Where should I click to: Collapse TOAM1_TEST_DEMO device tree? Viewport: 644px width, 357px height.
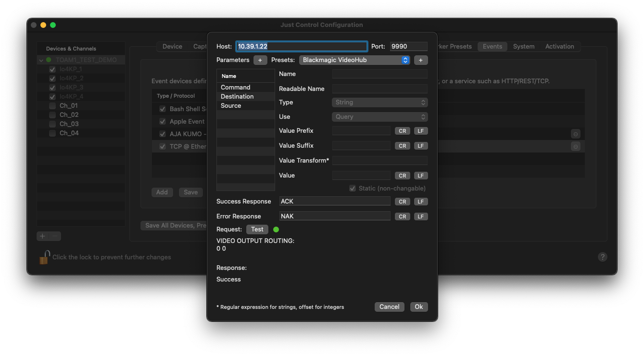click(41, 60)
